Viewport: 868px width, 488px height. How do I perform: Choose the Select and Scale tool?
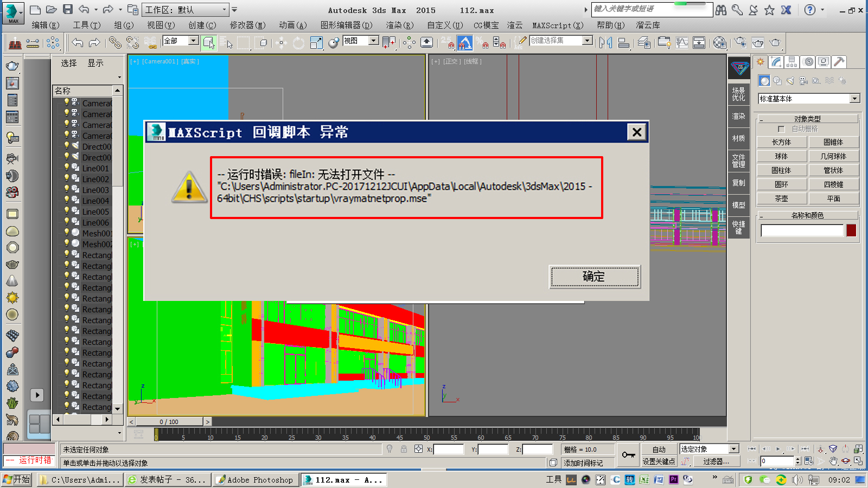point(316,42)
